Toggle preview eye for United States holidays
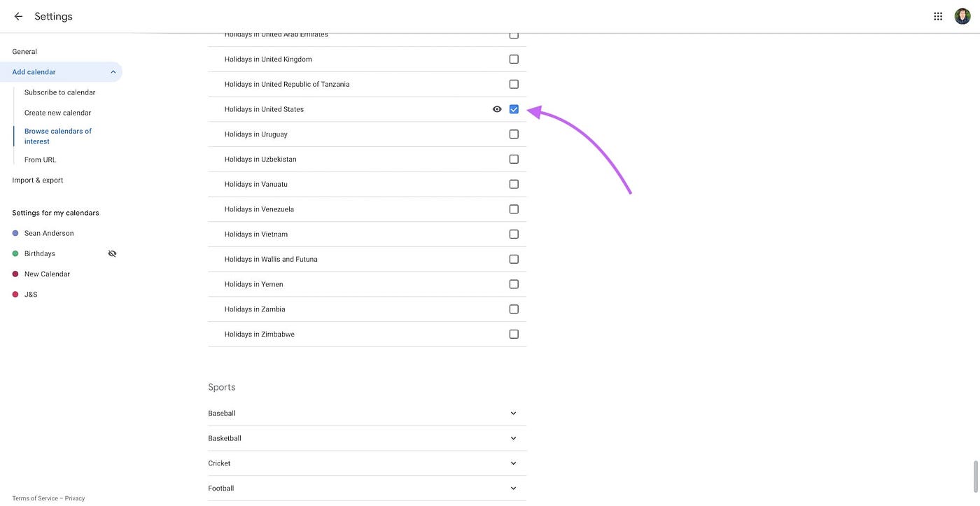Image resolution: width=980 pixels, height=506 pixels. tap(497, 109)
